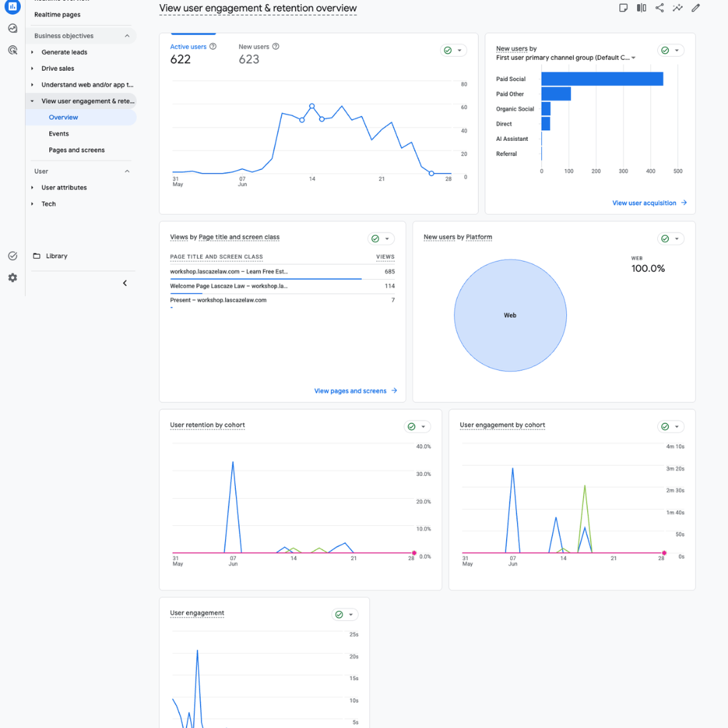This screenshot has height=728, width=728.
Task: Click status check icon on Views by Page title card
Action: [x=375, y=239]
